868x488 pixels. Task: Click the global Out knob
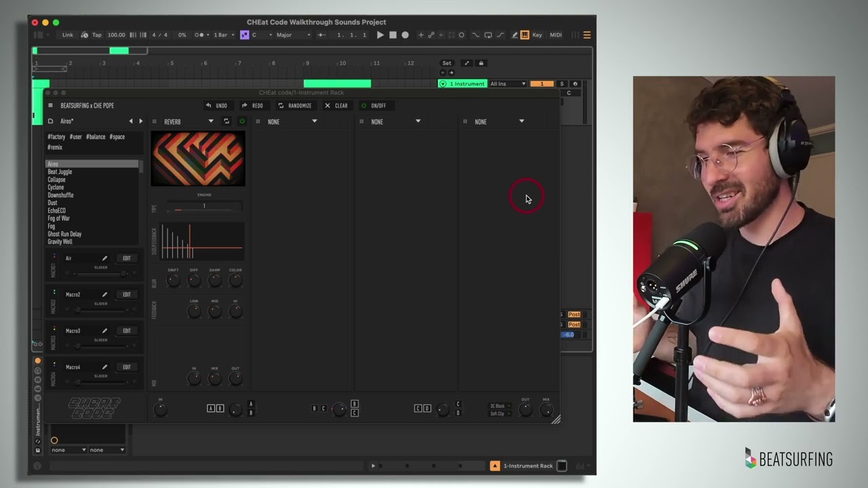click(x=525, y=409)
